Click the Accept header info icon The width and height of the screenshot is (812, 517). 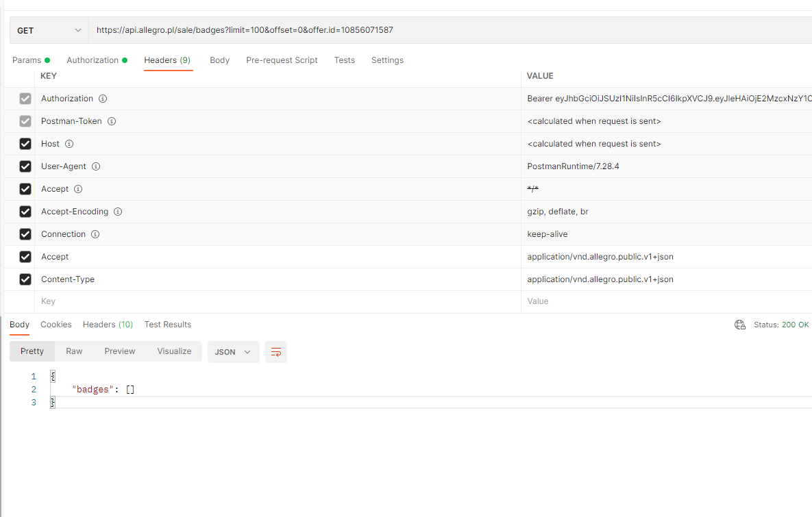(x=77, y=189)
